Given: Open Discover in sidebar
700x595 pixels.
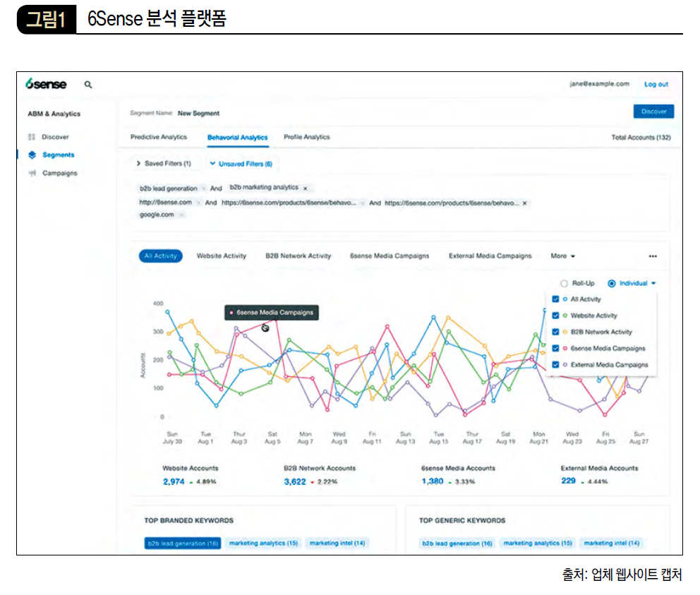Looking at the screenshot, I should coord(55,137).
